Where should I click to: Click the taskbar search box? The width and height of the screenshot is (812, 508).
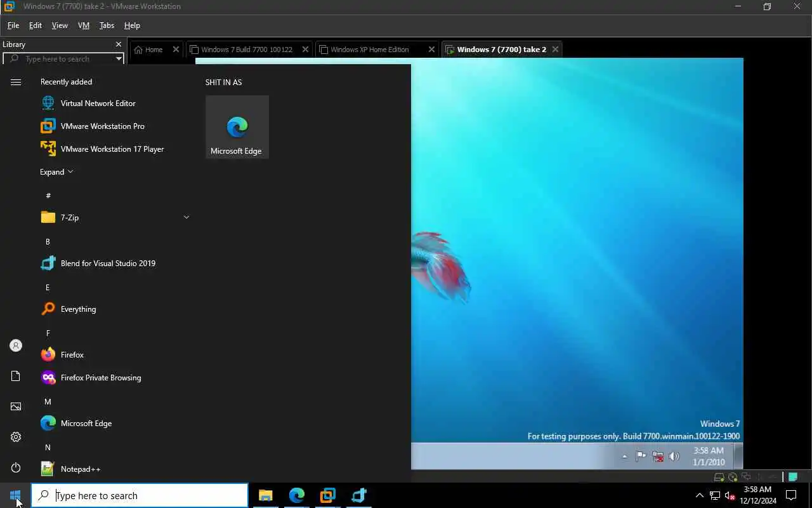(140, 495)
